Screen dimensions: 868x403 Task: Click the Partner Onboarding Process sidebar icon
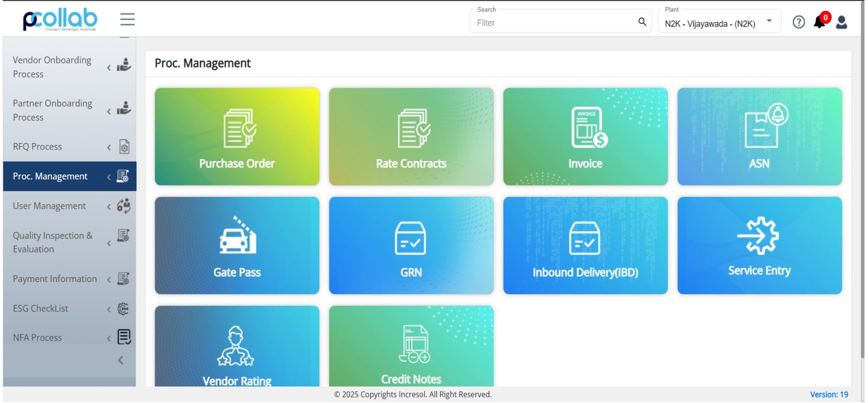pyautogui.click(x=124, y=108)
